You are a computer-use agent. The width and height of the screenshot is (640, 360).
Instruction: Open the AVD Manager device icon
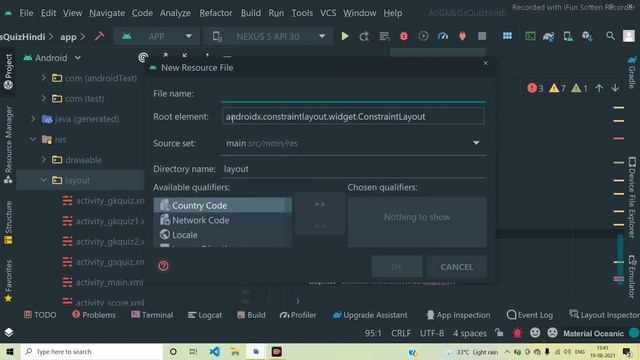[x=568, y=36]
